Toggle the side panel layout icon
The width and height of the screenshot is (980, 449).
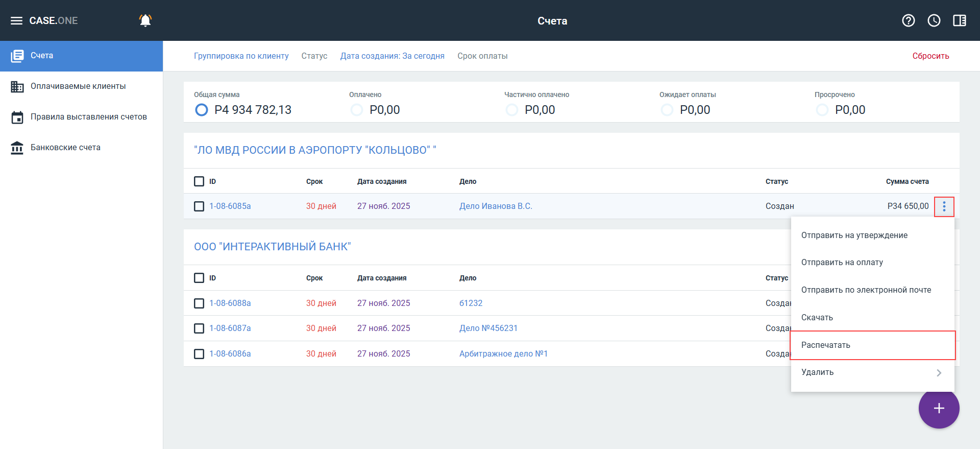tap(959, 20)
